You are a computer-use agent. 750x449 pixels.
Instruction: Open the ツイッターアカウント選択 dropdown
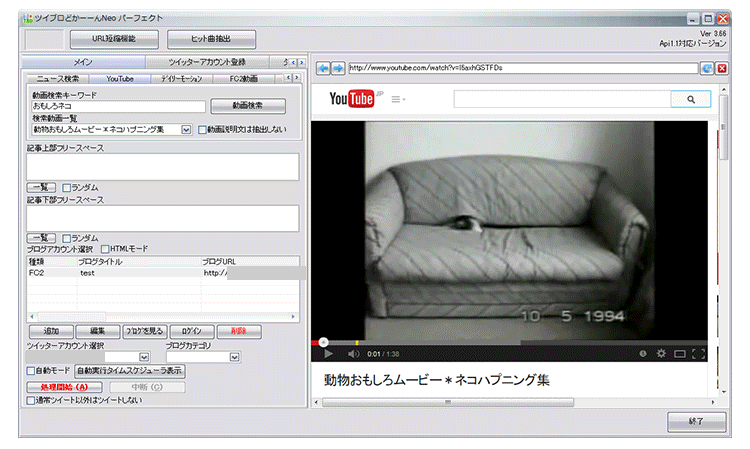pyautogui.click(x=142, y=357)
